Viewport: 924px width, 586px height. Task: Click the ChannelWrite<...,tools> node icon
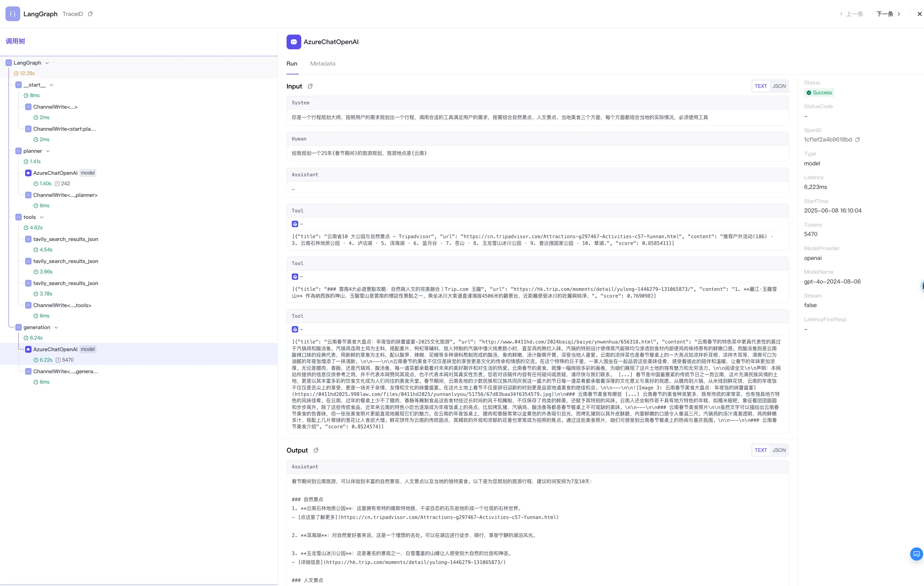(x=28, y=306)
